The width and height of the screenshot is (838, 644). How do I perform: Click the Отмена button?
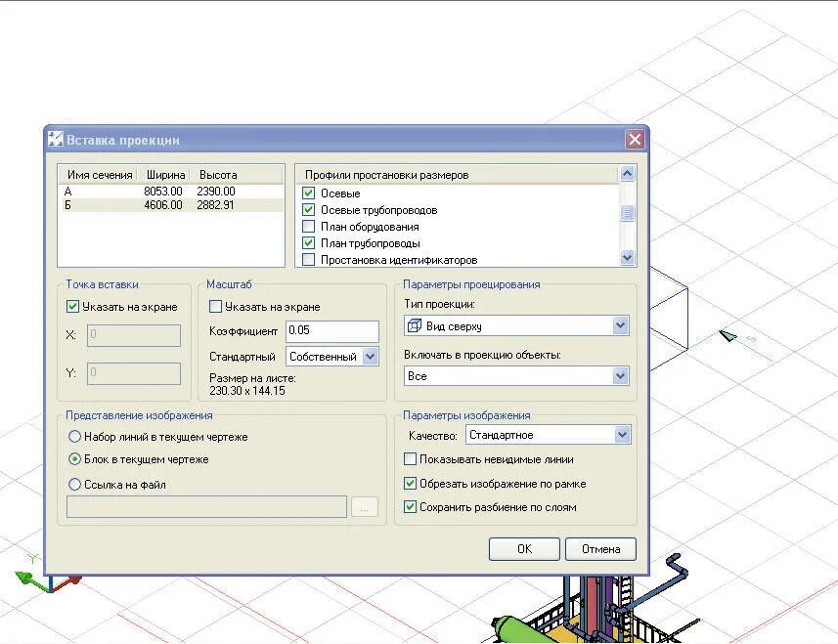[x=600, y=549]
